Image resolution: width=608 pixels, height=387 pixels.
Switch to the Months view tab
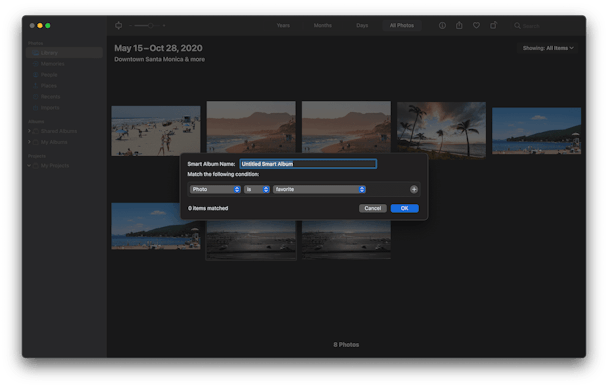point(323,26)
